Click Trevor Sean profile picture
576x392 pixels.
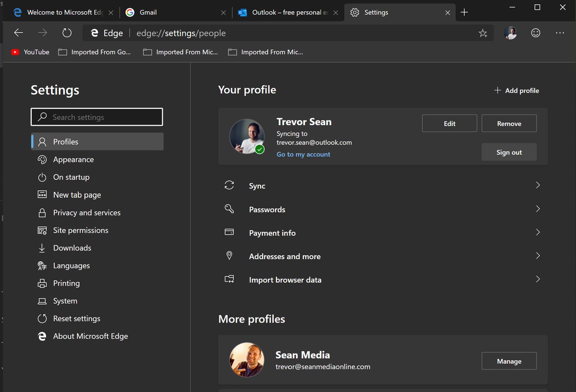[247, 137]
